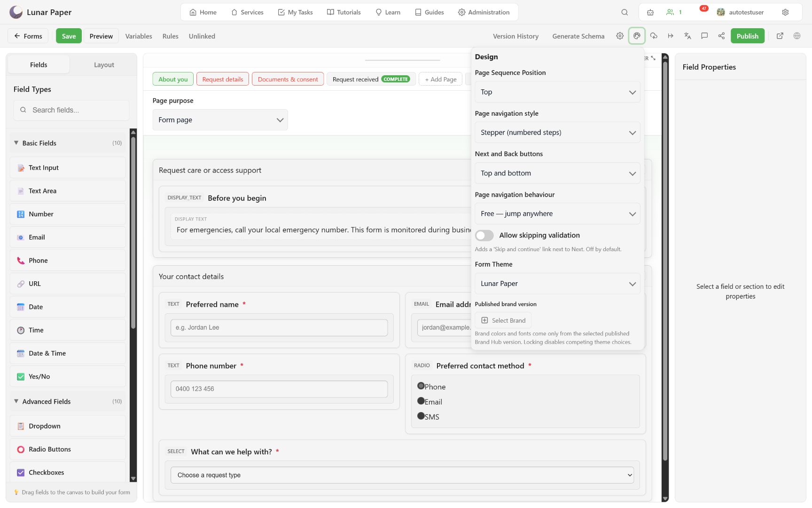Click the cloud sparkle icon in form toolbar
This screenshot has height=508, width=812.
[654, 36]
